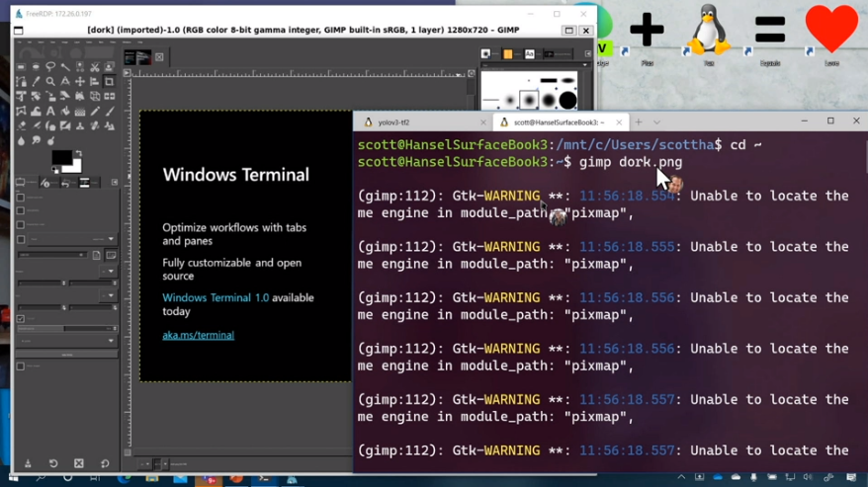Click the save tool preset icon
This screenshot has height=487, width=868.
point(28,463)
